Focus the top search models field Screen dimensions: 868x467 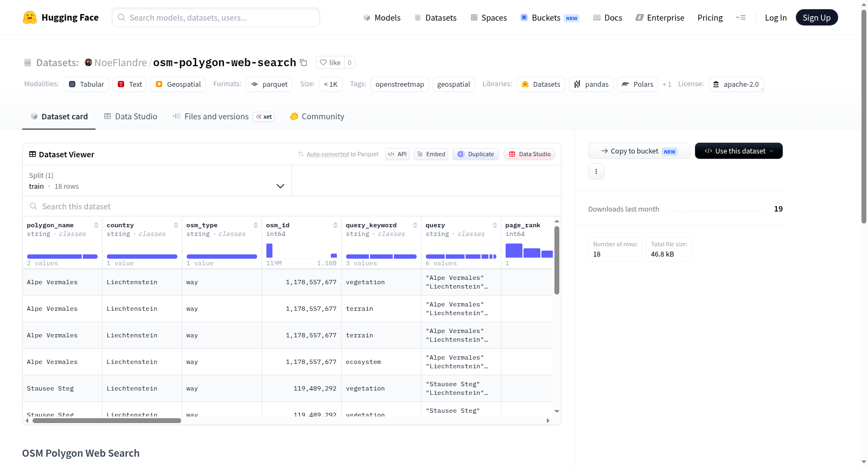(x=216, y=17)
